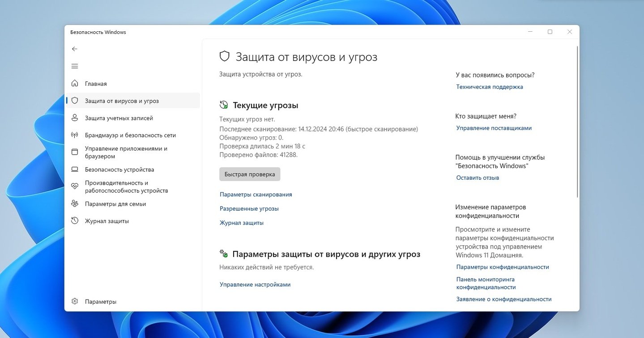This screenshot has width=644, height=338.
Task: Click the Проверка длилась 2 мин 18 с text
Action: coord(262,146)
